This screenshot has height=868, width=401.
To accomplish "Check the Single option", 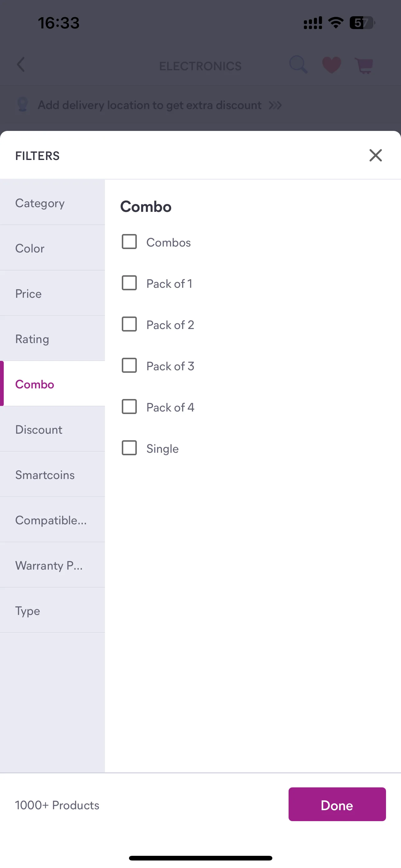I will tap(129, 448).
